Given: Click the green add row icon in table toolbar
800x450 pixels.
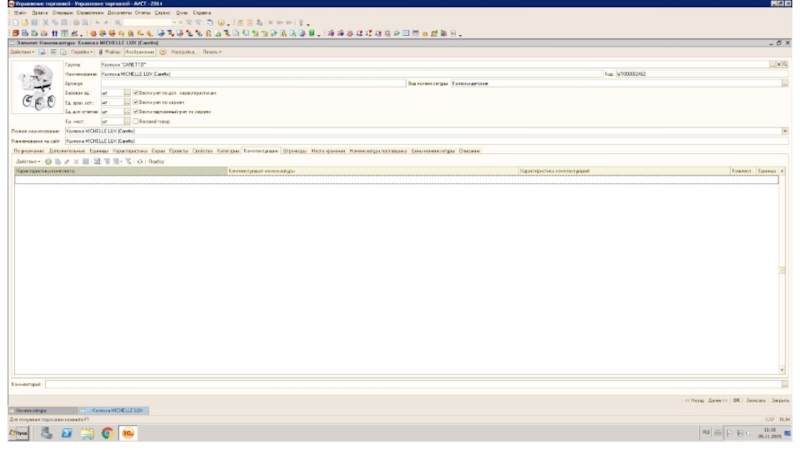Looking at the screenshot, I should 47,161.
